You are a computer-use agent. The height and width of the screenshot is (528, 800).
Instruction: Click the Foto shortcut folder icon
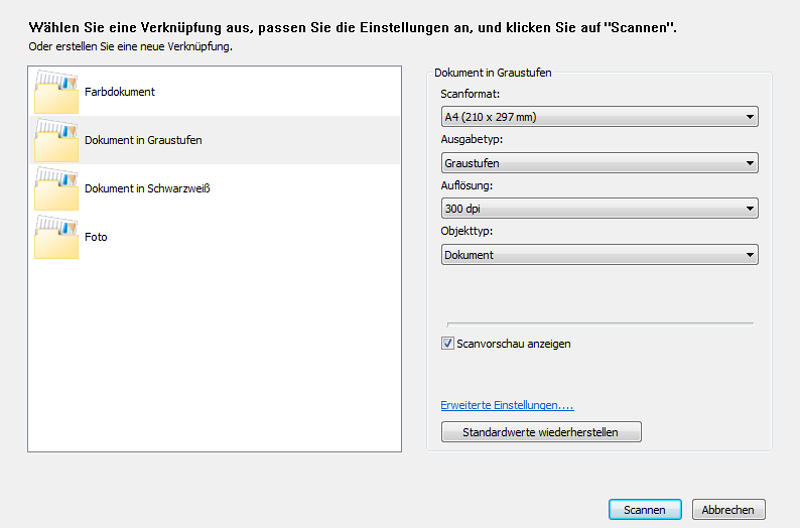click(x=56, y=237)
